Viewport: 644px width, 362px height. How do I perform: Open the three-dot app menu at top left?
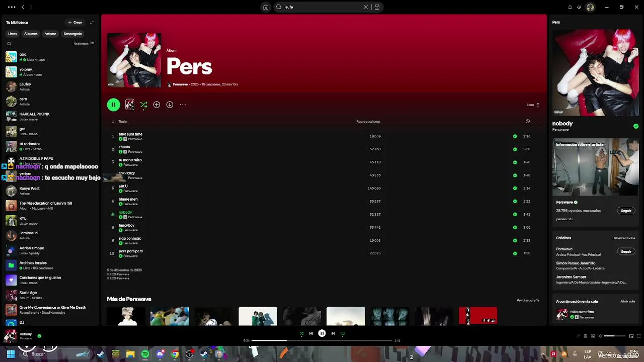tap(12, 7)
